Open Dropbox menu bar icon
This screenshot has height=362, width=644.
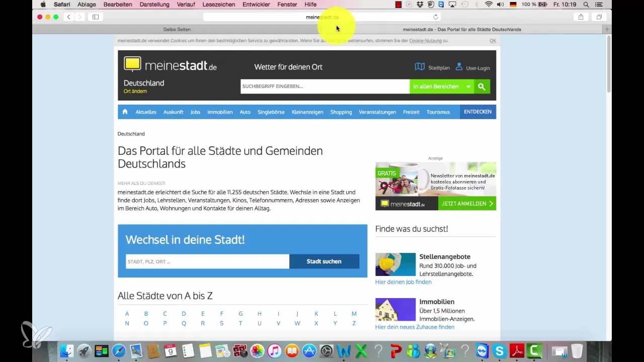pos(420,5)
